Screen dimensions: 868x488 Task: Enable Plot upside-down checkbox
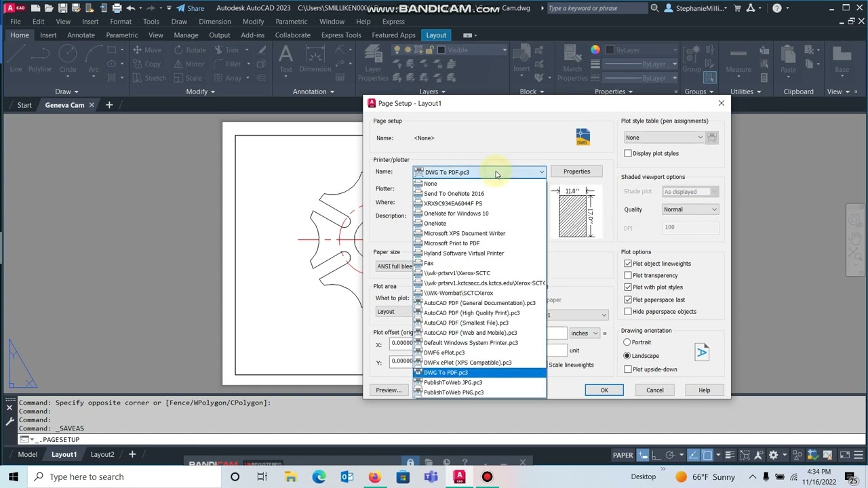point(628,369)
